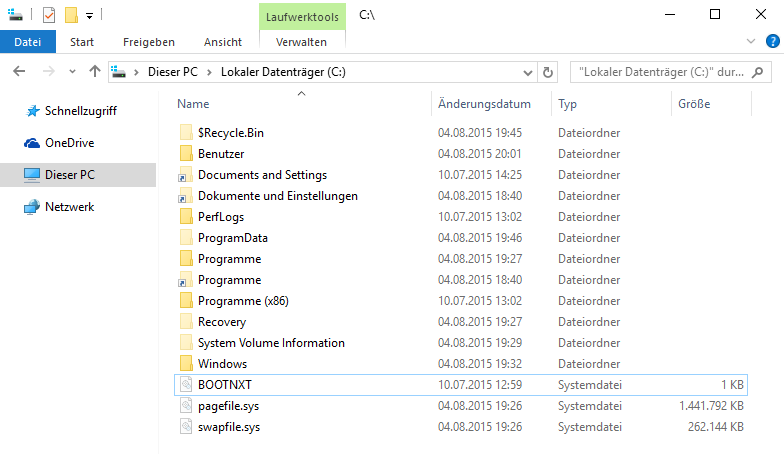Click into the search box for Lokaler Datenträger
This screenshot has height=454, width=784.
pyautogui.click(x=661, y=72)
